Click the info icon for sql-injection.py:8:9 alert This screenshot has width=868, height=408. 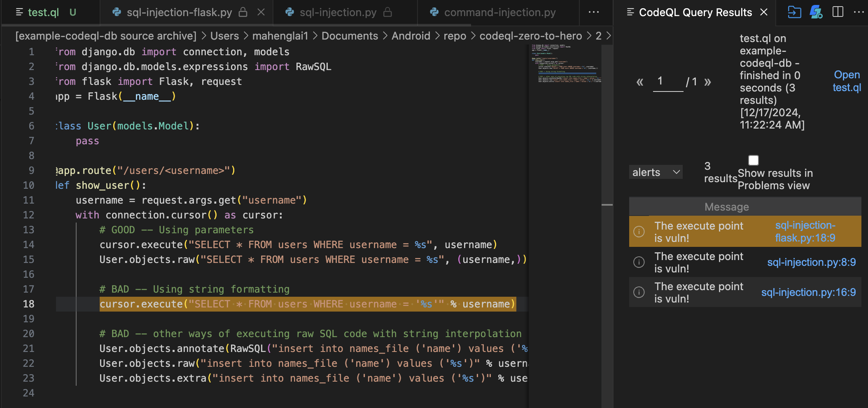(639, 262)
